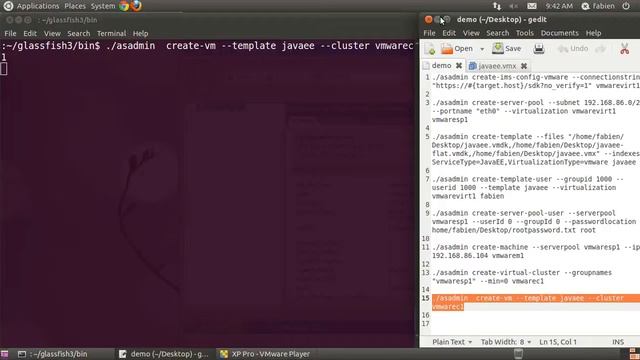Viewport: 640px width, 360px height.
Task: Click the volume speaker icon in panel
Action: (x=513, y=6)
